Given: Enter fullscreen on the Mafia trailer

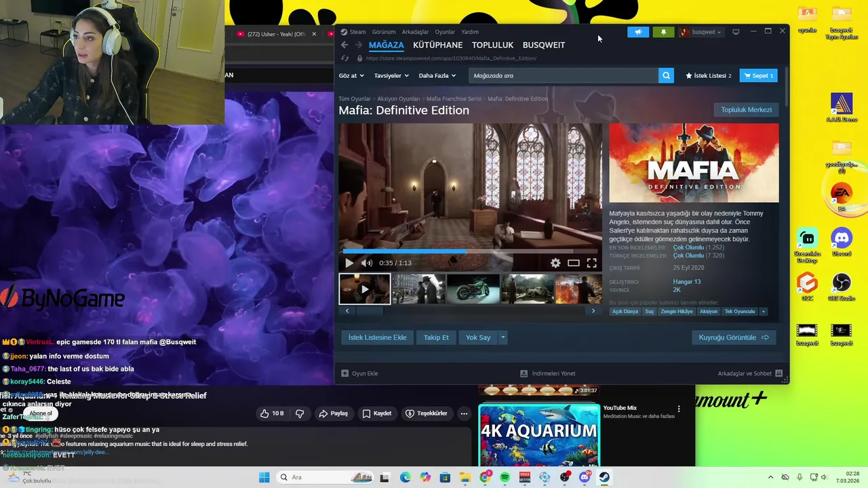Looking at the screenshot, I should click(591, 263).
